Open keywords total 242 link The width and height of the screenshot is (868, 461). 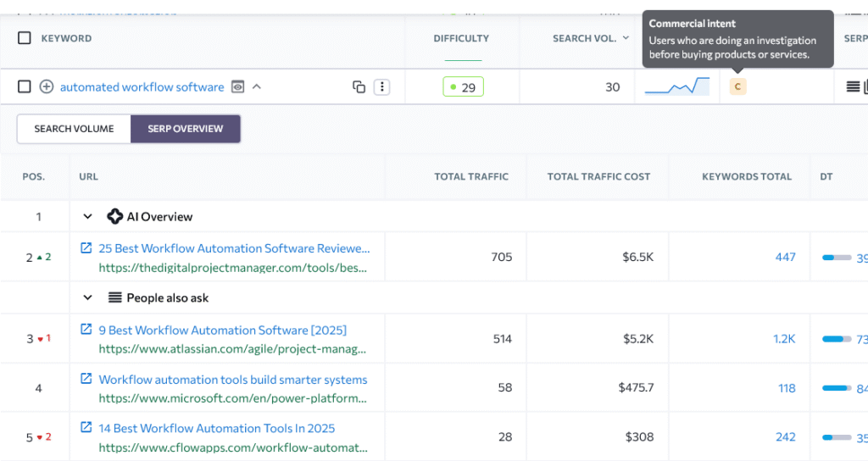(786, 436)
